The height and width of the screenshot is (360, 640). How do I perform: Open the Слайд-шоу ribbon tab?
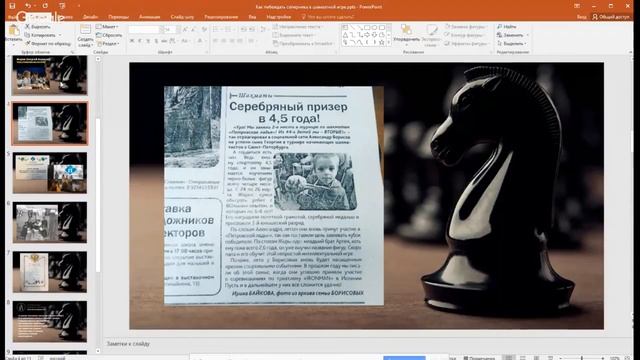point(182,17)
